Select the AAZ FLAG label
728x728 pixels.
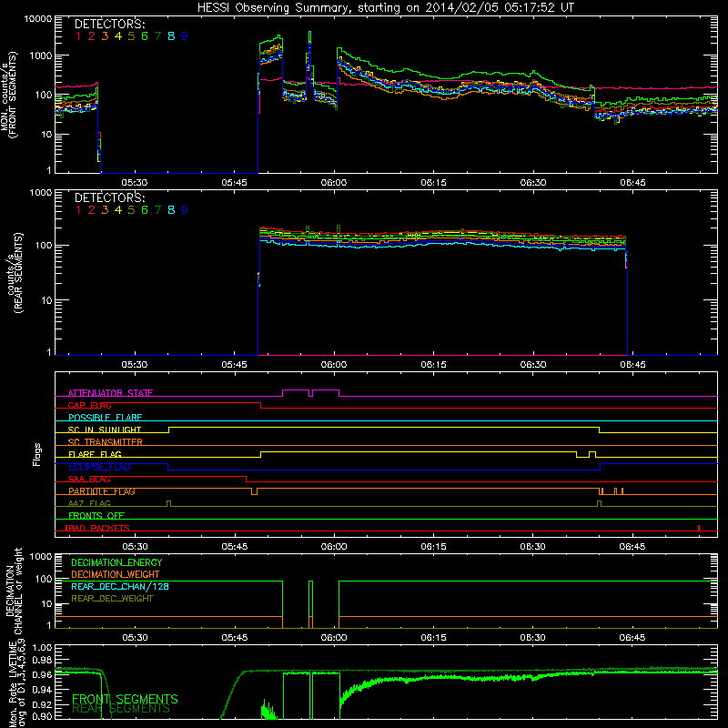[x=89, y=503]
